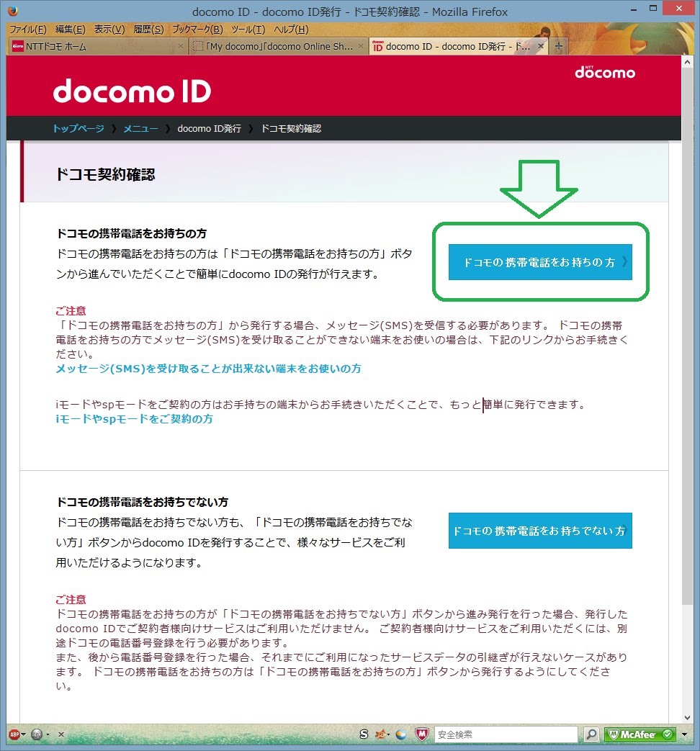Open link for SMS を受け取ることが出来ない端末
Screen dimensions: 700x751
pyautogui.click(x=208, y=369)
